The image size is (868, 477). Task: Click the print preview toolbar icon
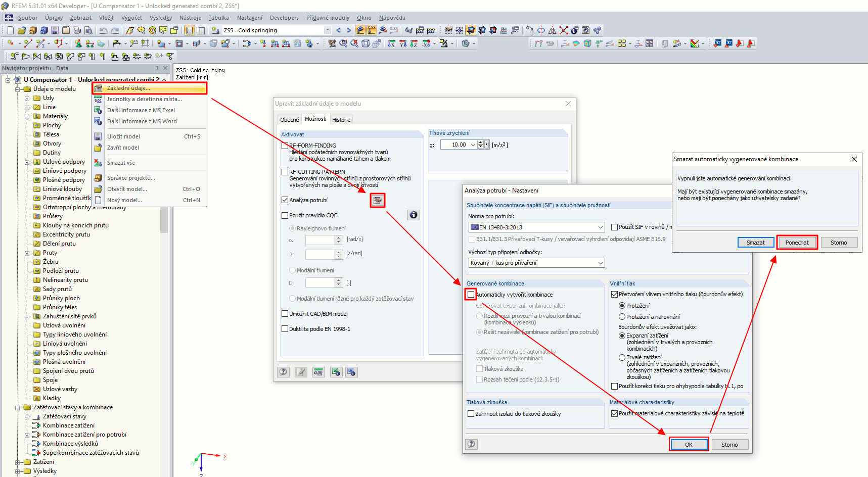pyautogui.click(x=88, y=30)
